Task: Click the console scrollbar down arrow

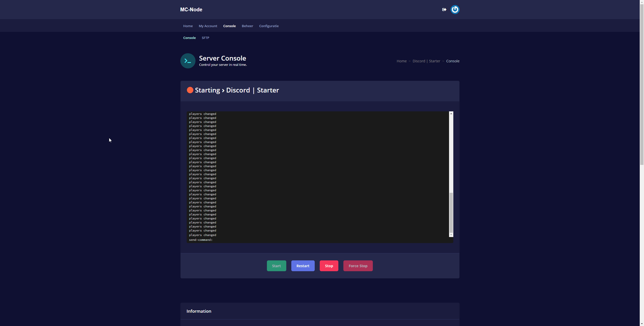Action: tap(451, 235)
